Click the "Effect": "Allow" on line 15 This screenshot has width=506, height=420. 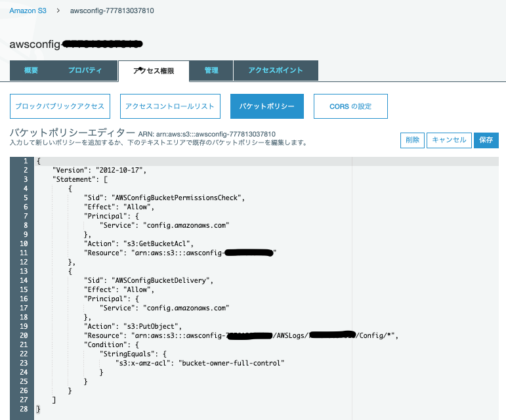(119, 289)
